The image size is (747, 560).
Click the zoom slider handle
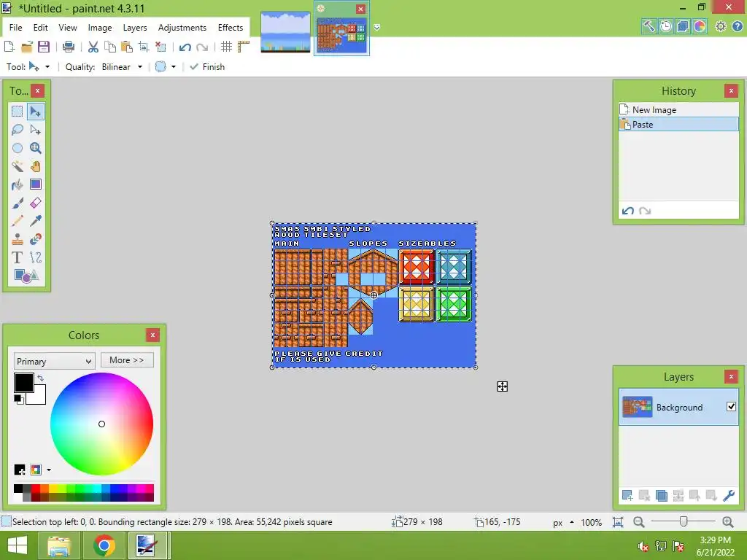[x=683, y=522]
